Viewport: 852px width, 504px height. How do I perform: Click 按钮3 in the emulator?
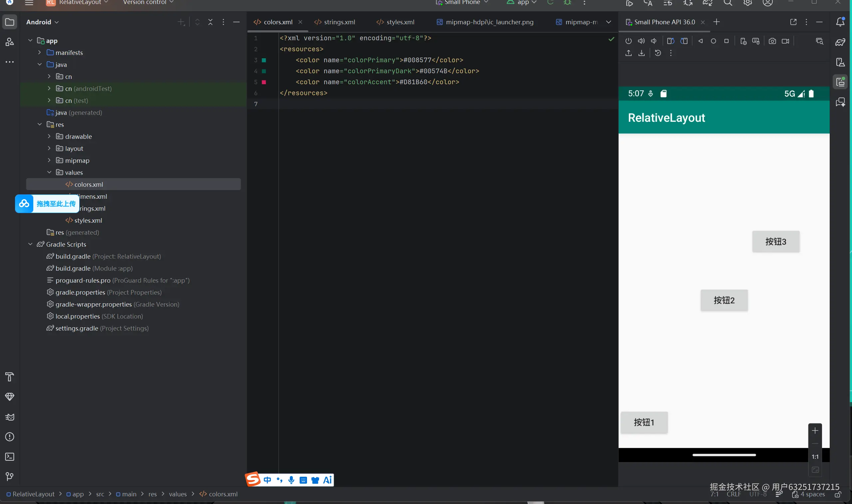(x=776, y=241)
